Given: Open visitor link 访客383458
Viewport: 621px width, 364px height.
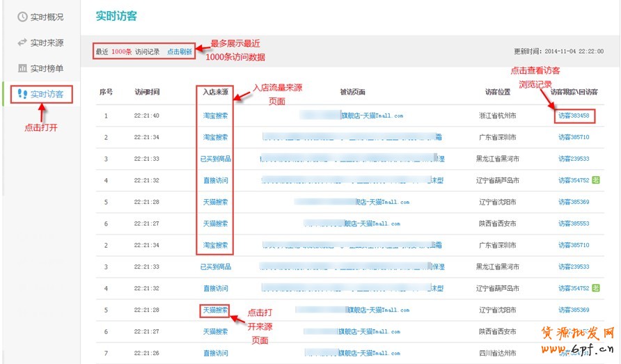Looking at the screenshot, I should click(574, 116).
